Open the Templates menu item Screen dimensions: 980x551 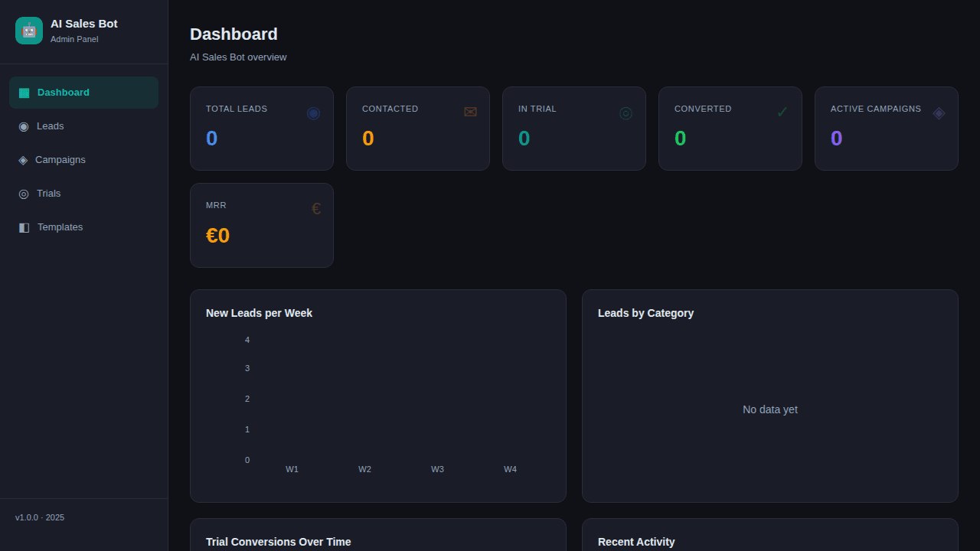click(x=60, y=227)
